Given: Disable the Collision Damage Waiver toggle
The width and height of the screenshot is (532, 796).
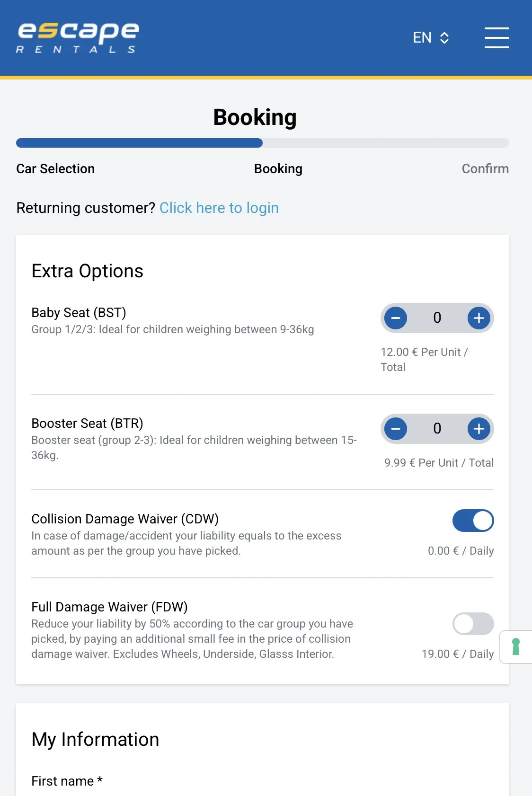Looking at the screenshot, I should (473, 521).
